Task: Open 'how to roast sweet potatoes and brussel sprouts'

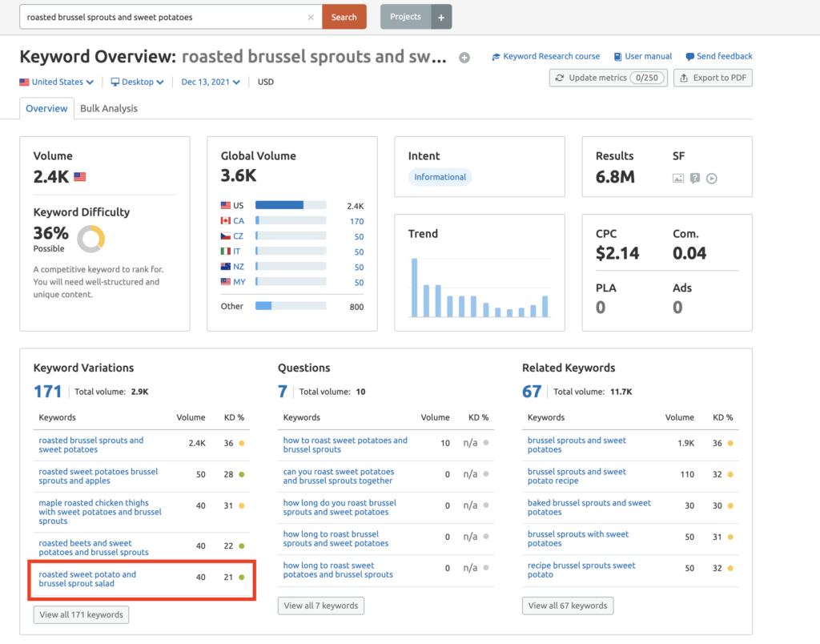Action: [345, 445]
